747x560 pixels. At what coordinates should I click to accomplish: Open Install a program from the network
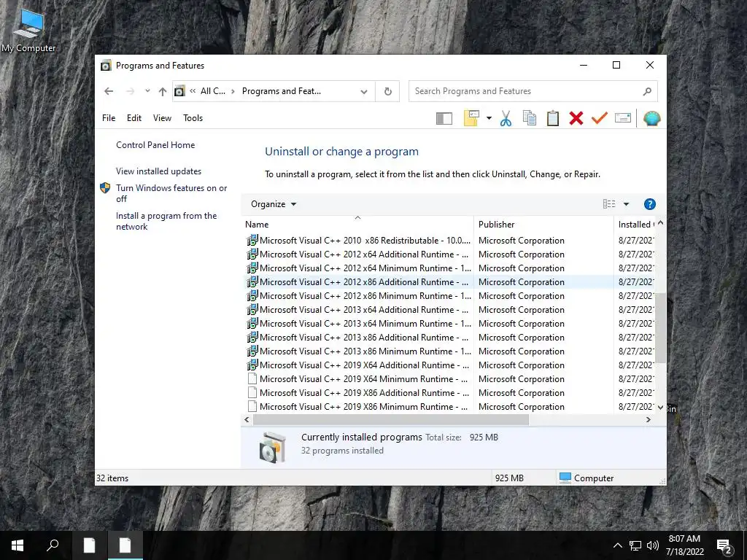[x=166, y=221]
